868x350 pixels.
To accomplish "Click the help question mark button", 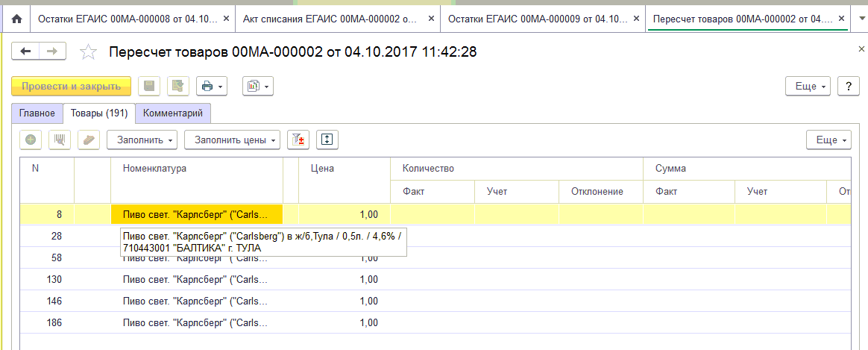I will pyautogui.click(x=849, y=87).
